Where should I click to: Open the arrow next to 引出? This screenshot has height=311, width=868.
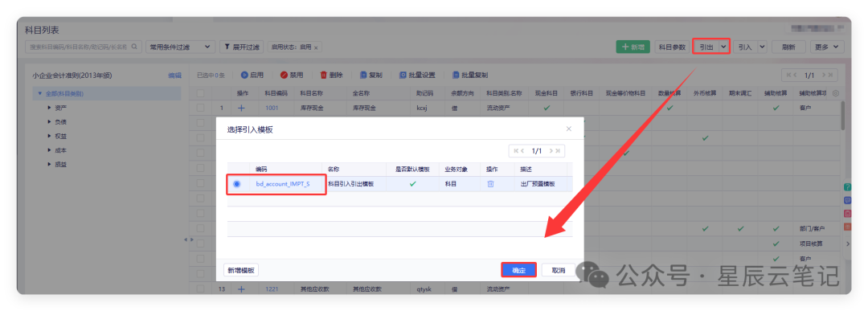point(723,47)
